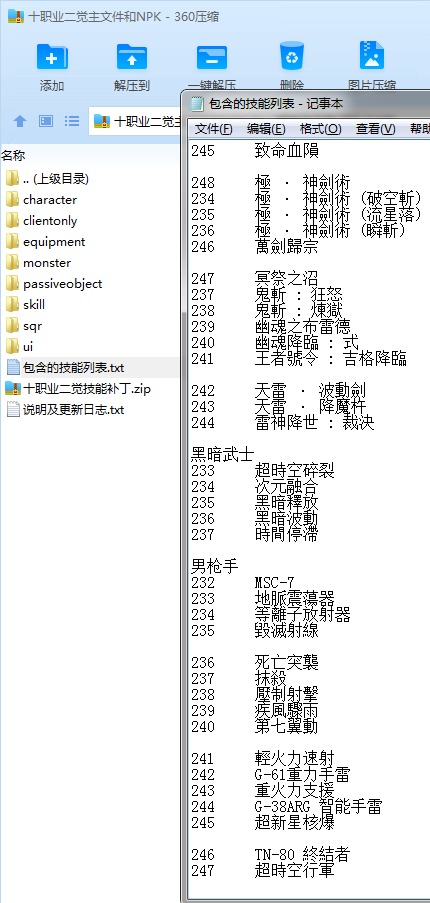This screenshot has width=430, height=903.
Task: Click the 一键解压 one-click extract icon
Action: 212,56
